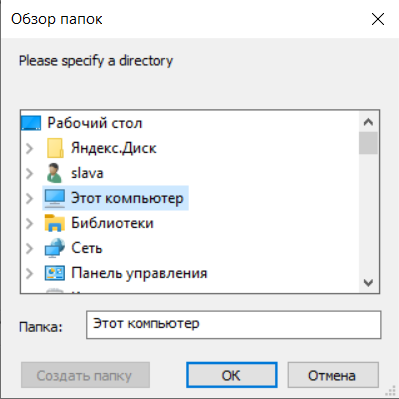Select the Сеть label

pos(87,248)
